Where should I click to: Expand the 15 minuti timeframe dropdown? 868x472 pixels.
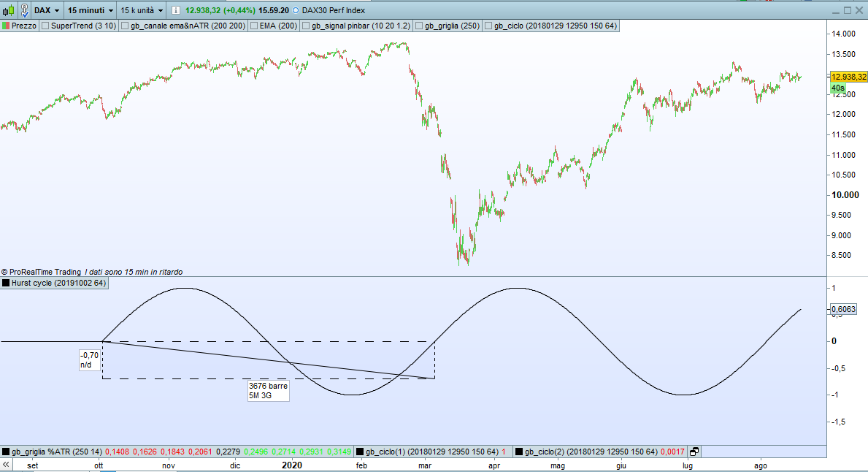point(91,10)
